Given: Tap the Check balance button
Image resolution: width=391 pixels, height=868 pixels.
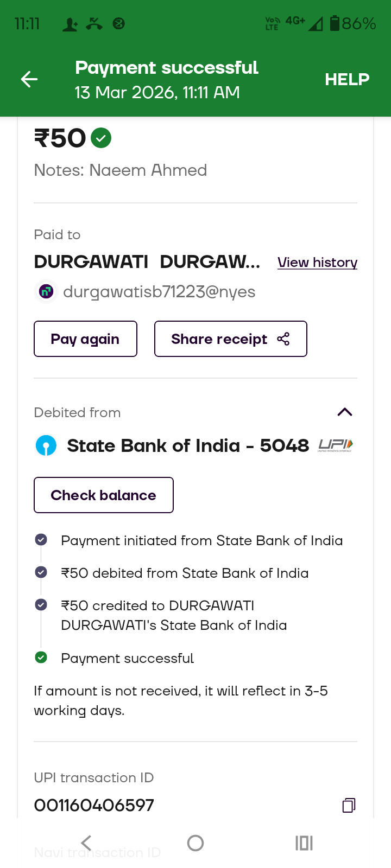Looking at the screenshot, I should 104,495.
